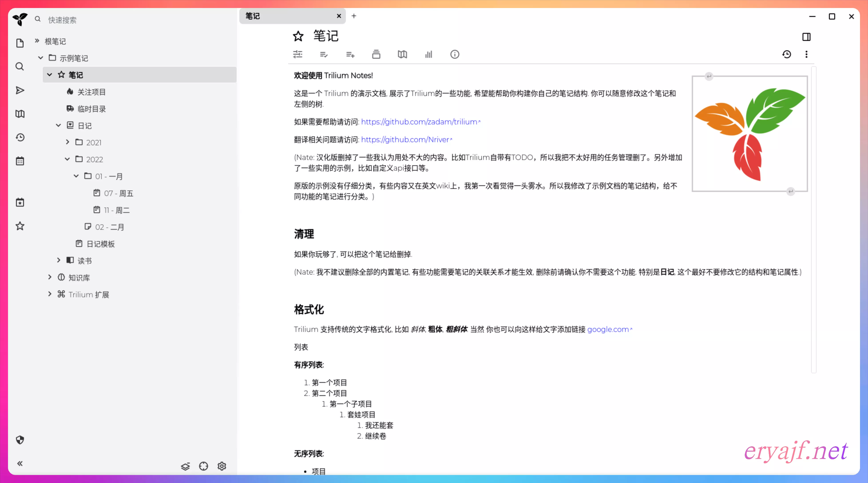The image size is (868, 483).
Task: Maximize the Trilium window
Action: pyautogui.click(x=832, y=16)
